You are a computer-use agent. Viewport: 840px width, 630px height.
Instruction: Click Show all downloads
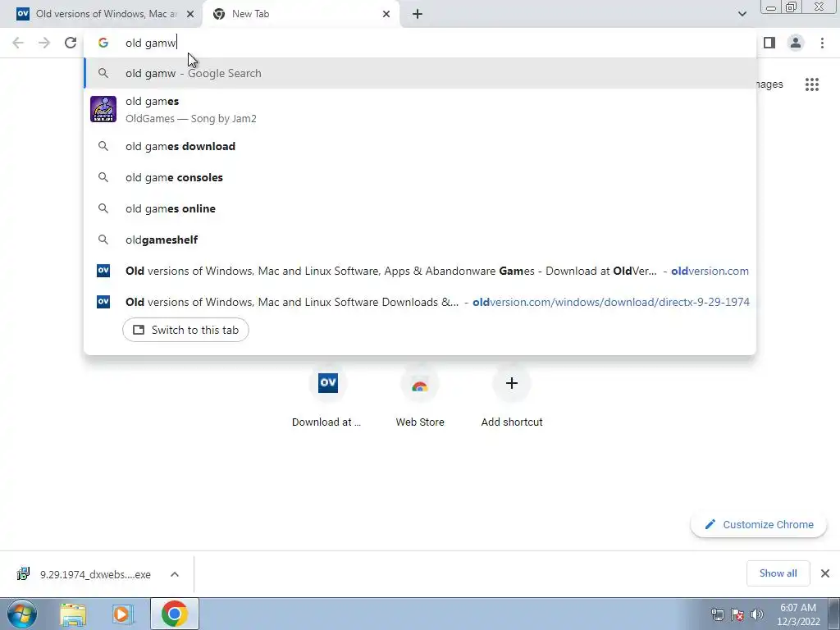click(x=778, y=573)
